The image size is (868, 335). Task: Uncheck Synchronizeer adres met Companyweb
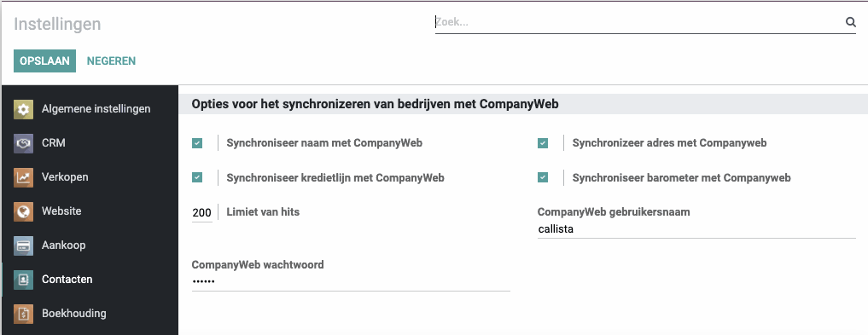point(543,143)
